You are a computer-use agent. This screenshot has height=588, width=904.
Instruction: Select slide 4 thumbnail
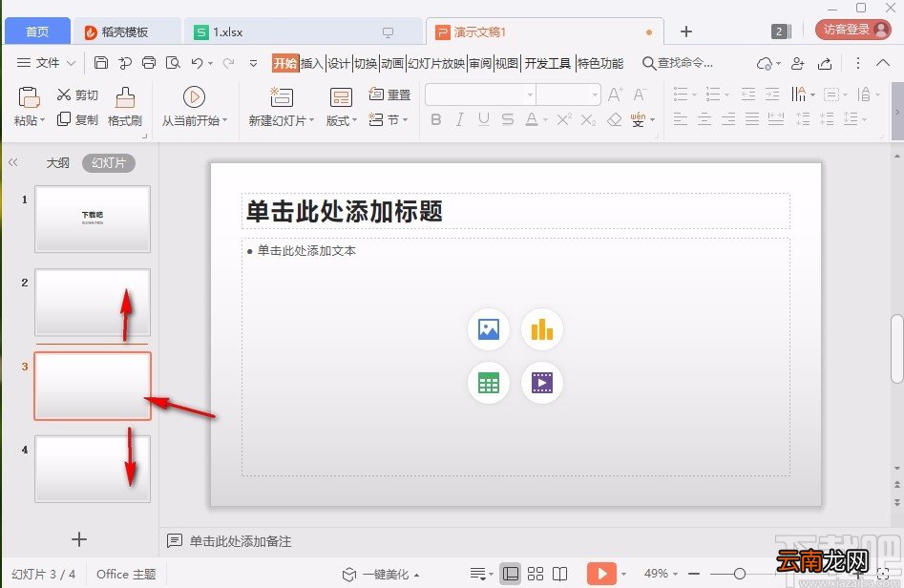tap(93, 469)
